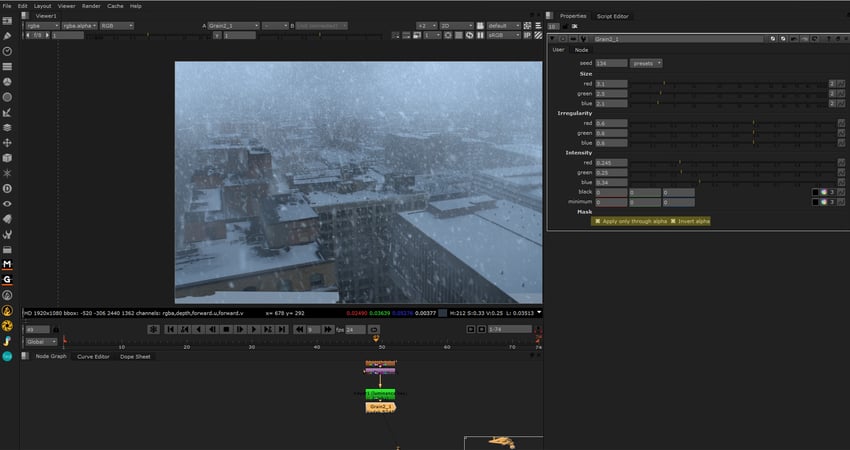
Task: Open the Transform nodes toolbar menu
Action: (x=7, y=143)
